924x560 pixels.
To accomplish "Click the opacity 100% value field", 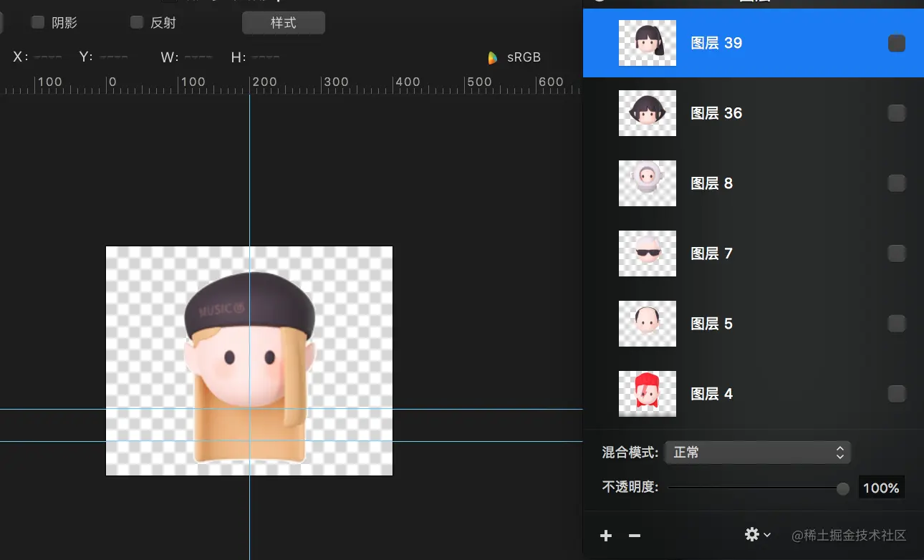I will [x=881, y=488].
